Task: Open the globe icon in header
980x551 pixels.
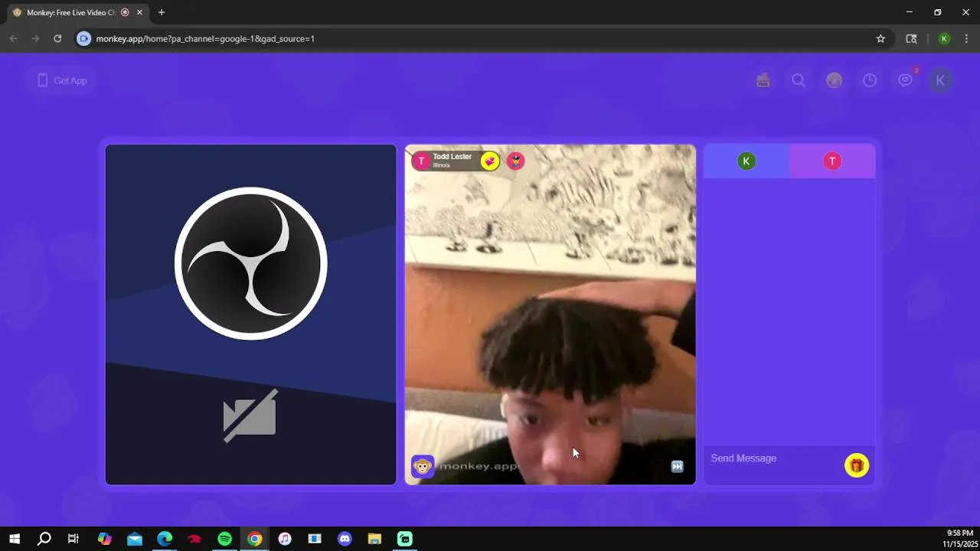Action: tap(834, 80)
